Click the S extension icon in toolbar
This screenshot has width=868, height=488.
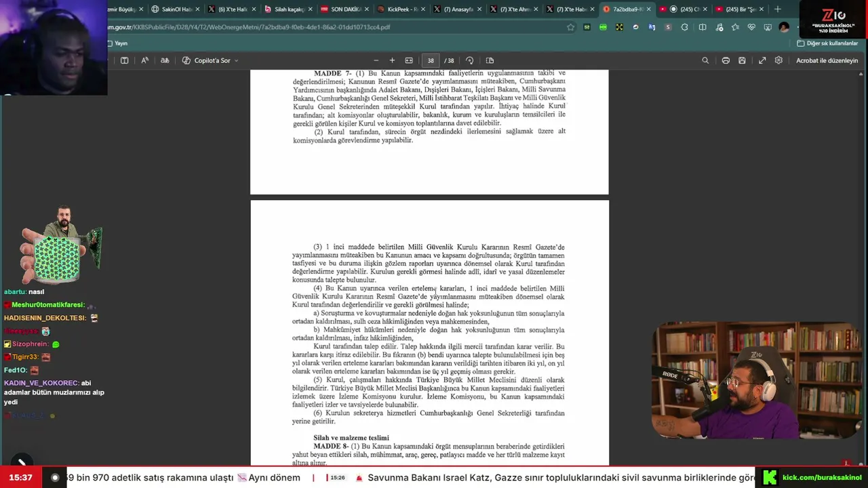(x=668, y=27)
